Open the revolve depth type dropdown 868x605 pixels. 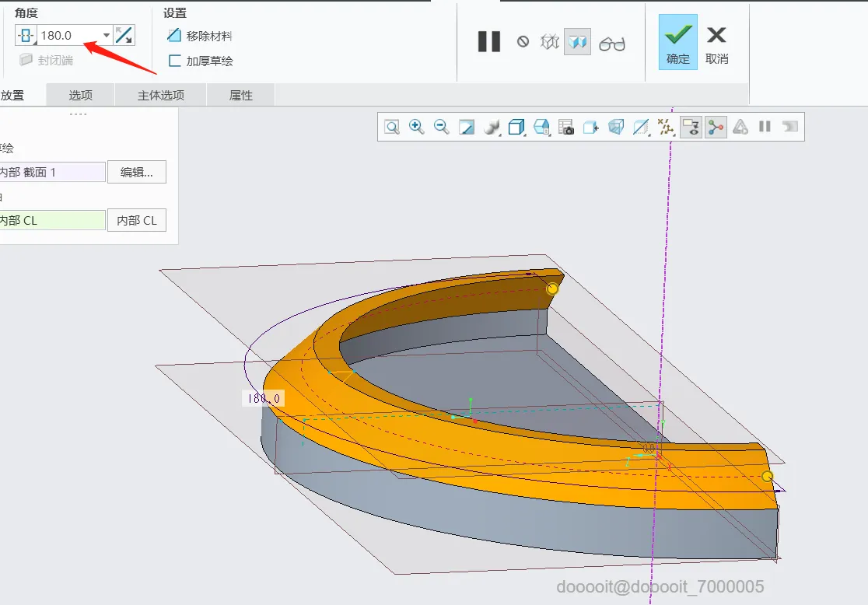tap(26, 35)
